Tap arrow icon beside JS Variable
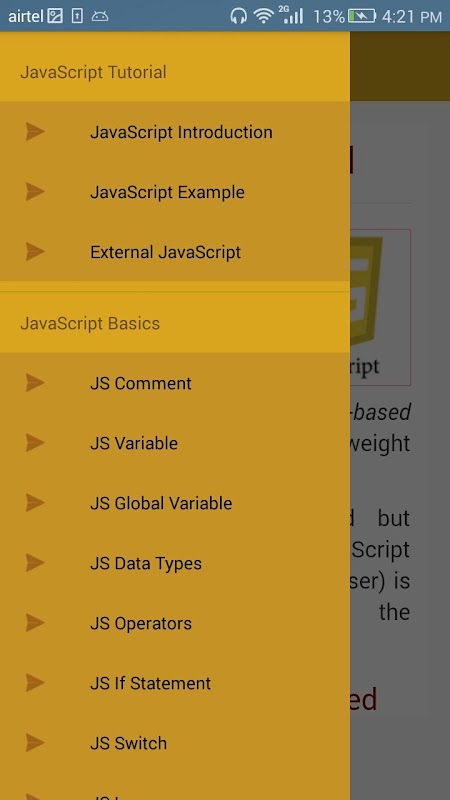The width and height of the screenshot is (450, 800). click(35, 443)
